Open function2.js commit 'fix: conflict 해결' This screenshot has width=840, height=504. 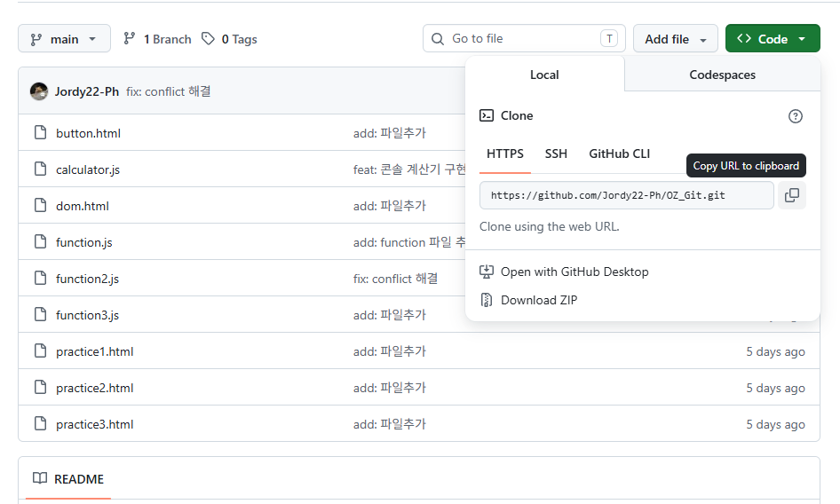pyautogui.click(x=395, y=279)
